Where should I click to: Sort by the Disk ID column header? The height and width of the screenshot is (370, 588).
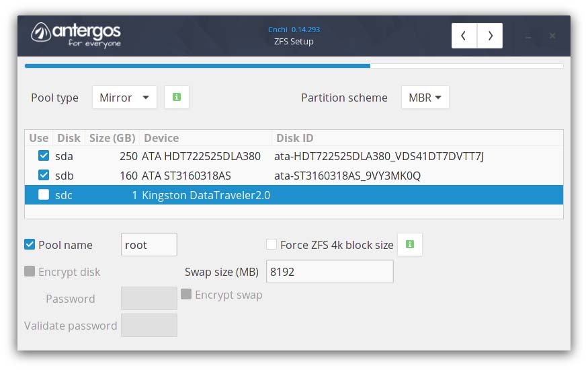point(294,138)
